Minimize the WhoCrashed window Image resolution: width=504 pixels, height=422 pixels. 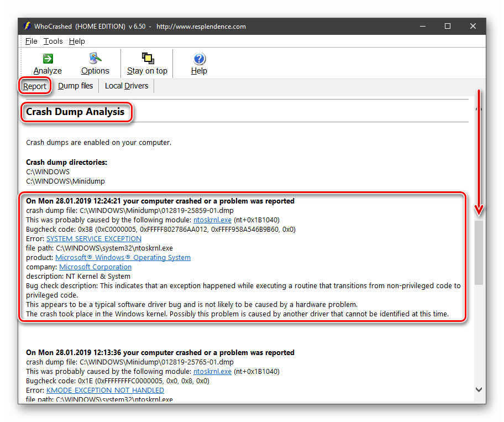(x=423, y=26)
